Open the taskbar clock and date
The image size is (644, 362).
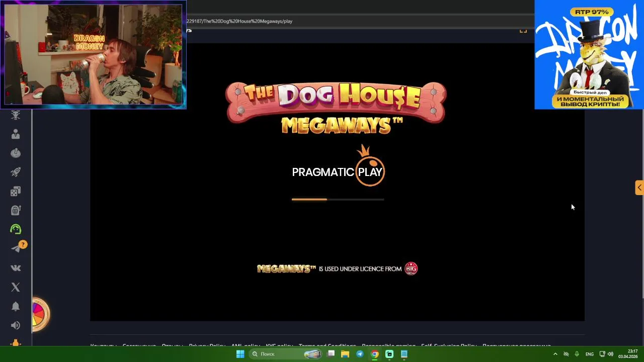(628, 354)
